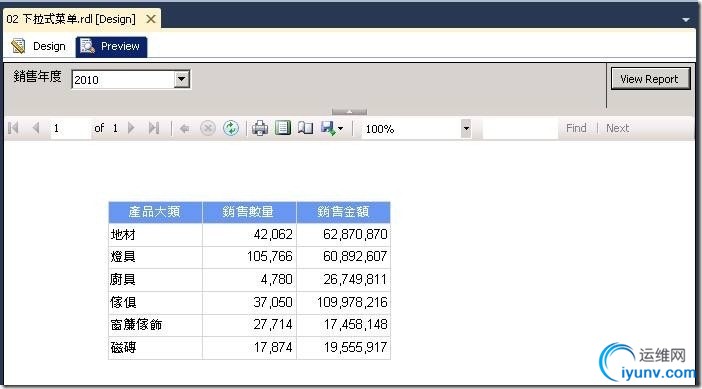Refresh the report
This screenshot has height=389, width=702.
pyautogui.click(x=231, y=128)
